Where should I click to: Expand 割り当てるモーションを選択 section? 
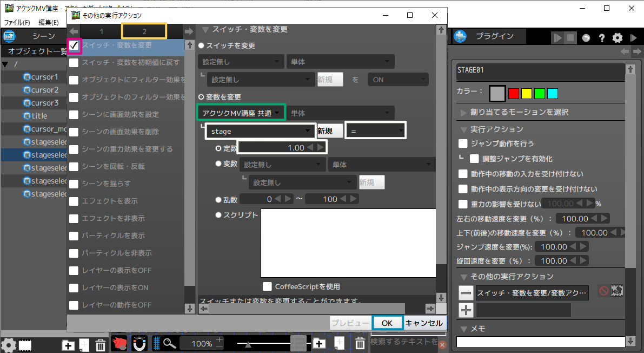pyautogui.click(x=463, y=112)
